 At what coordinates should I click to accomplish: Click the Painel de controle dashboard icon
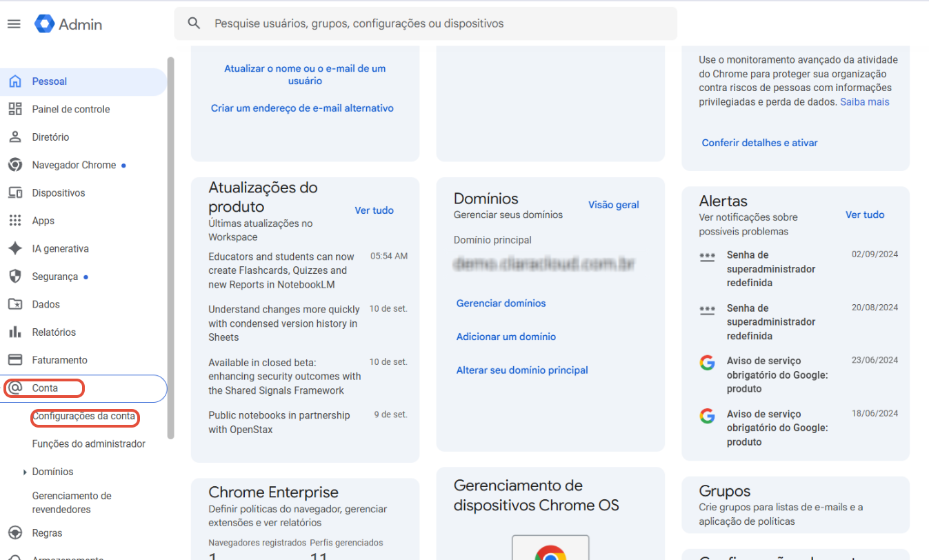point(15,109)
